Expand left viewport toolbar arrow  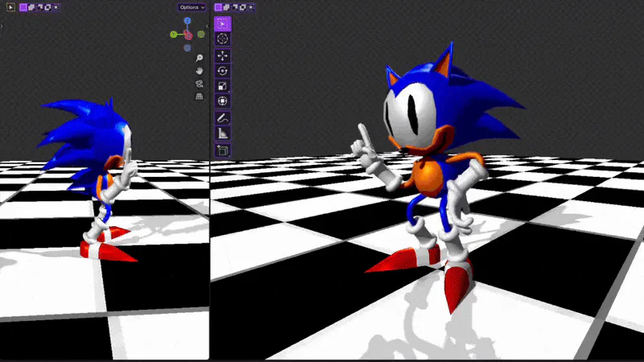pyautogui.click(x=2, y=27)
